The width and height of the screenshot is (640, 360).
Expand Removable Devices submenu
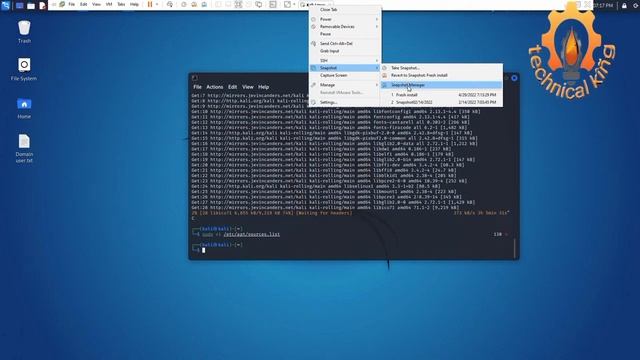pyautogui.click(x=345, y=27)
